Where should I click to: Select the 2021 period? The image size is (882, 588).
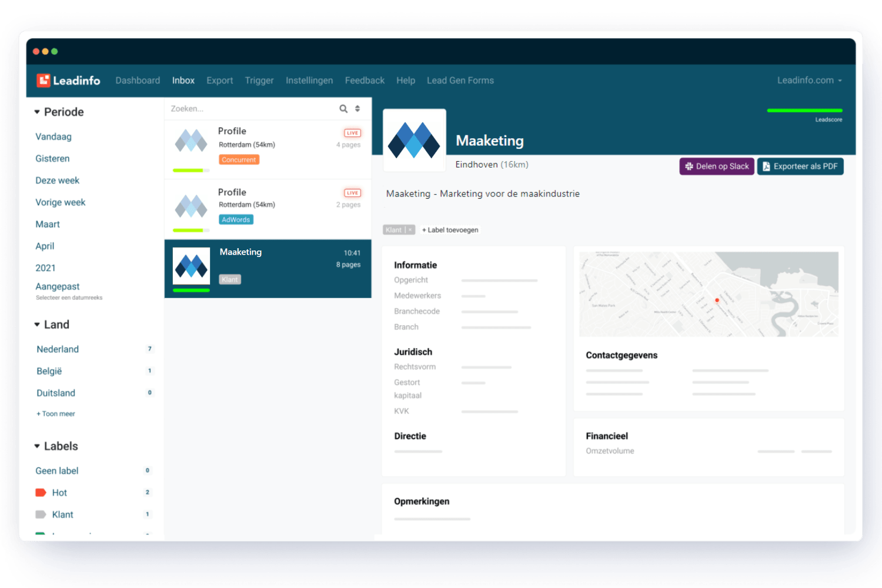(x=45, y=268)
